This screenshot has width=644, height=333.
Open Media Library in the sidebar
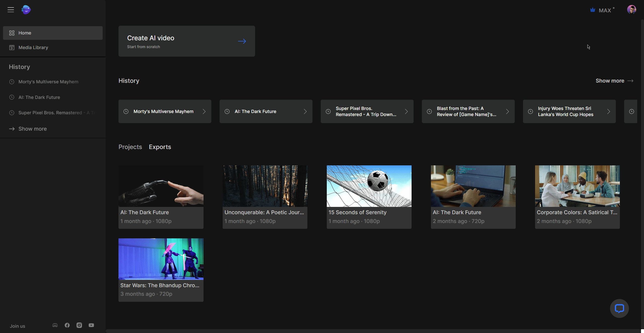coord(53,48)
